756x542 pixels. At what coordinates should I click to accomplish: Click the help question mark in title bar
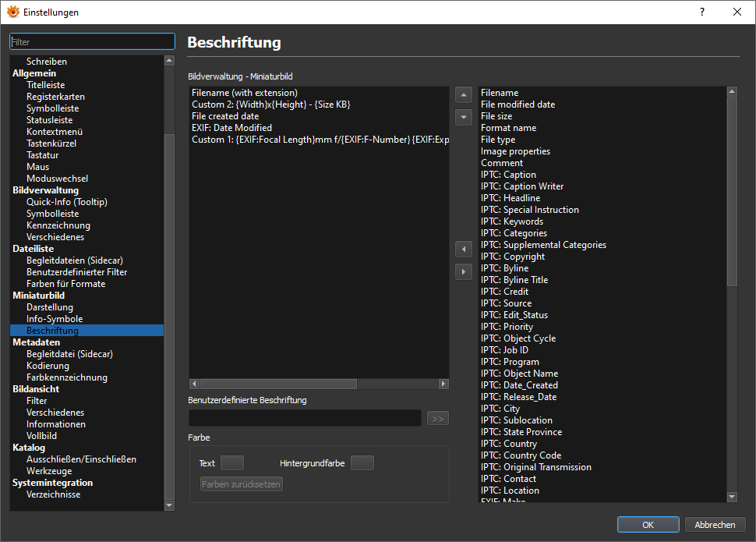point(702,12)
